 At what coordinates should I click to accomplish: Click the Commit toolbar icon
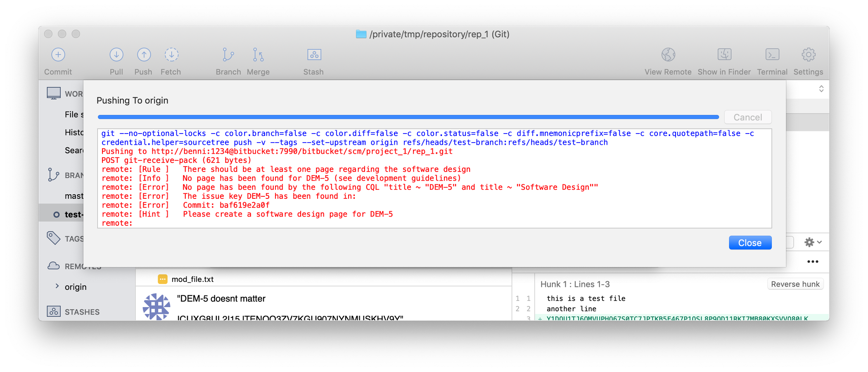[x=58, y=55]
